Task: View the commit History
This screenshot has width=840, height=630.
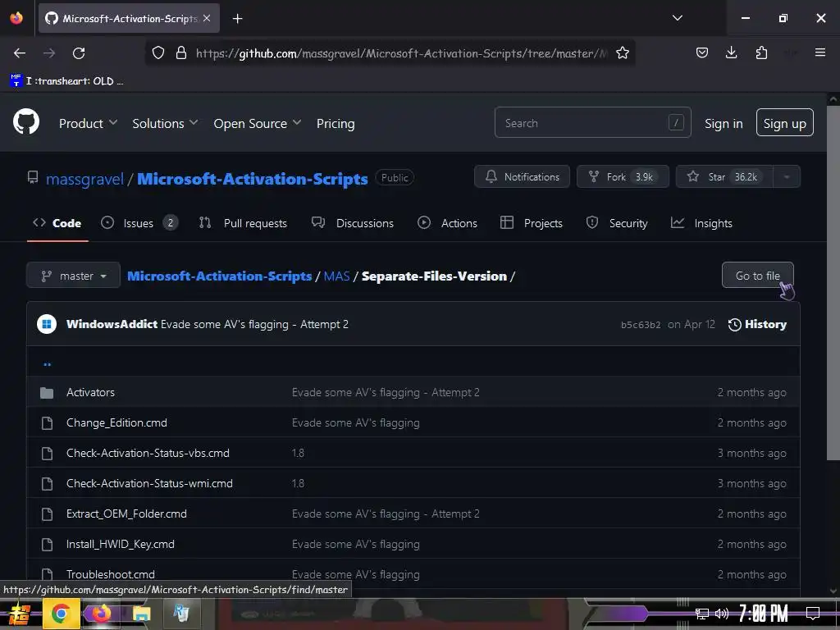Action: click(757, 324)
